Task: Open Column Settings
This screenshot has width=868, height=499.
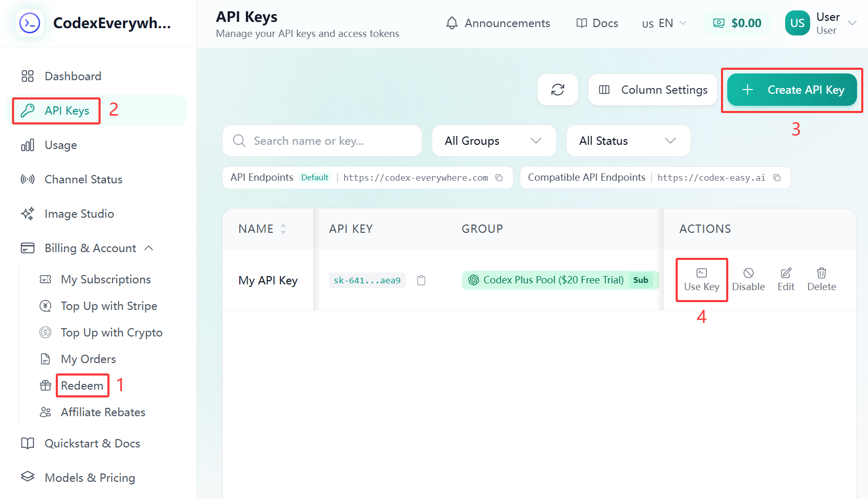Action: click(x=653, y=90)
